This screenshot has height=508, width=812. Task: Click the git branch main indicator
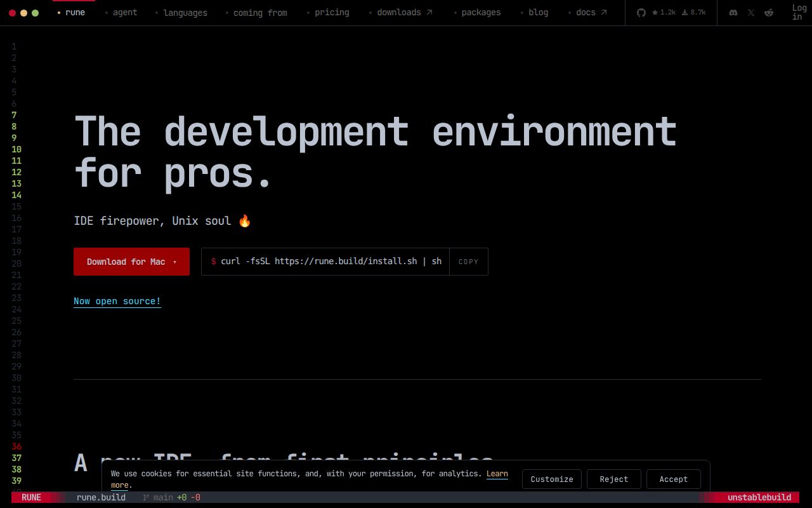pos(159,497)
